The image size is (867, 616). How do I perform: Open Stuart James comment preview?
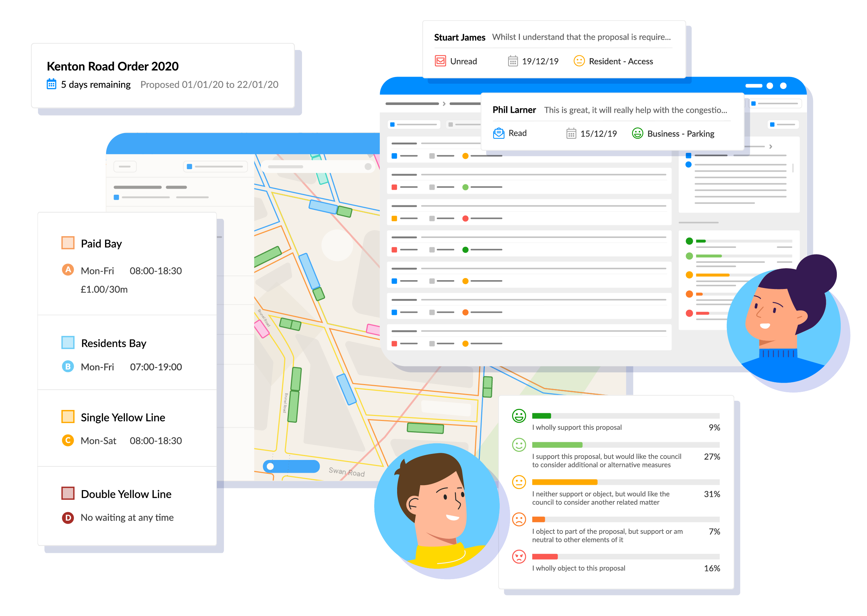tap(581, 37)
